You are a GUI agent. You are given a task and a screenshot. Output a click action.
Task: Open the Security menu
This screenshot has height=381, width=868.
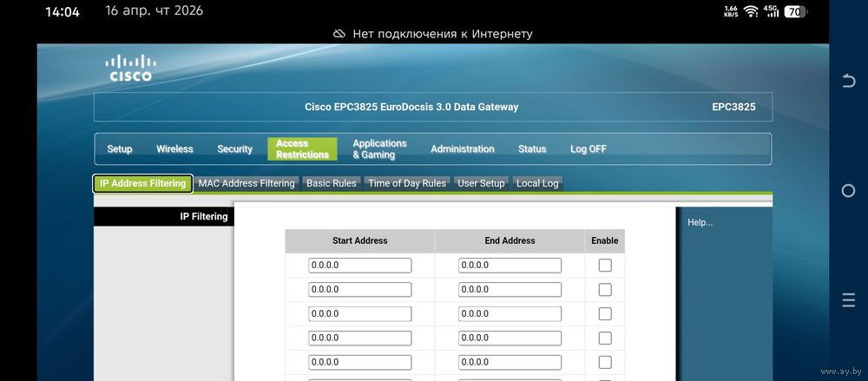point(234,149)
